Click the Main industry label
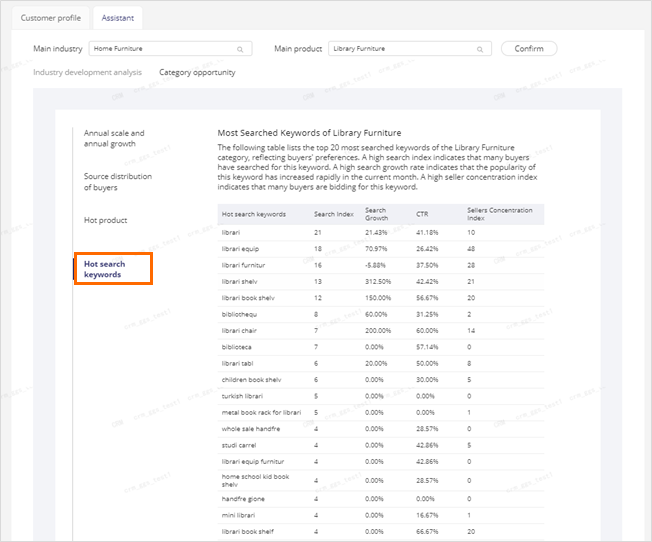652x542 pixels. pos(58,49)
